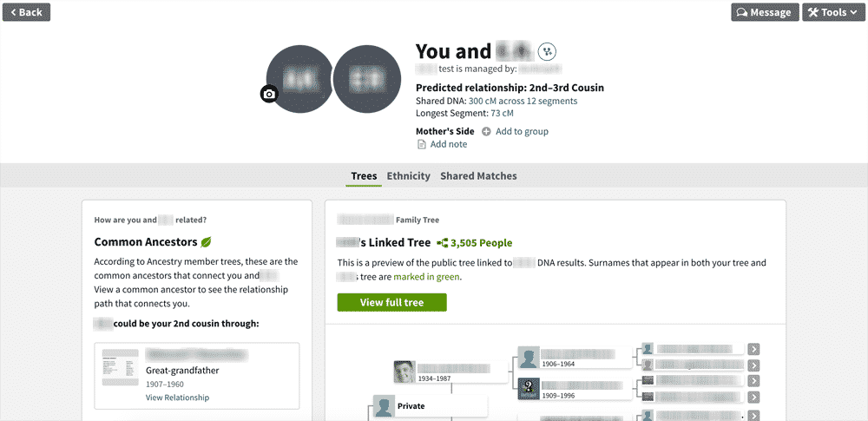Click the plus icon for Add to group
This screenshot has height=421, width=868.
coord(486,131)
